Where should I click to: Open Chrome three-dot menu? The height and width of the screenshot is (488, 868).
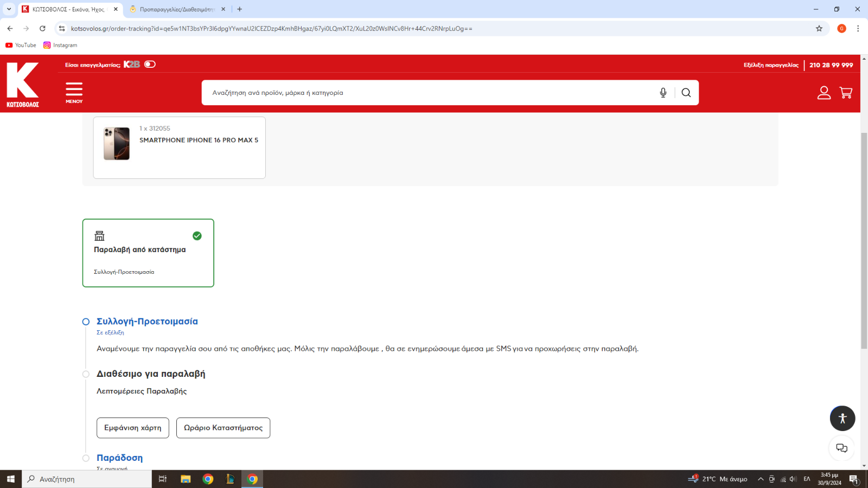[x=858, y=28]
